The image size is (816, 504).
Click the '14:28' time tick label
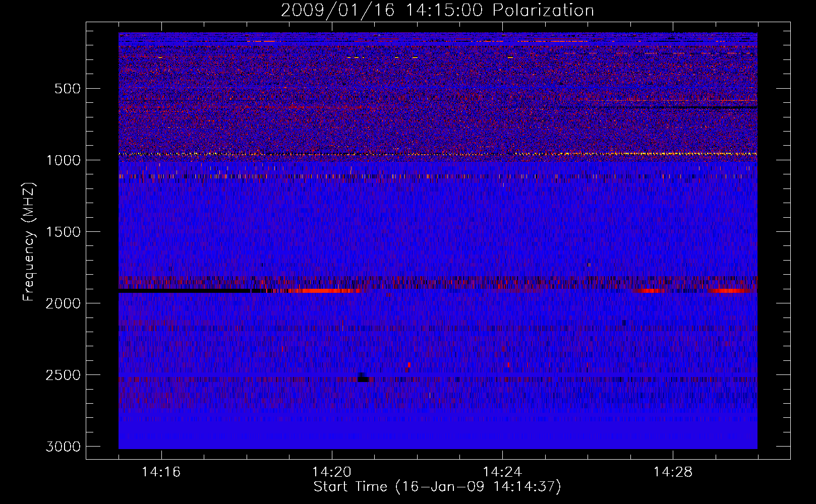[673, 472]
